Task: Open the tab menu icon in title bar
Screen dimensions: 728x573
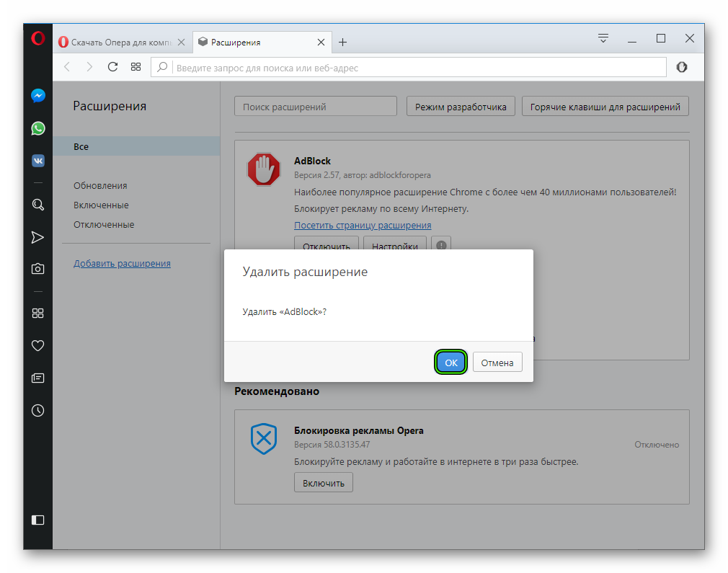Action: (603, 38)
